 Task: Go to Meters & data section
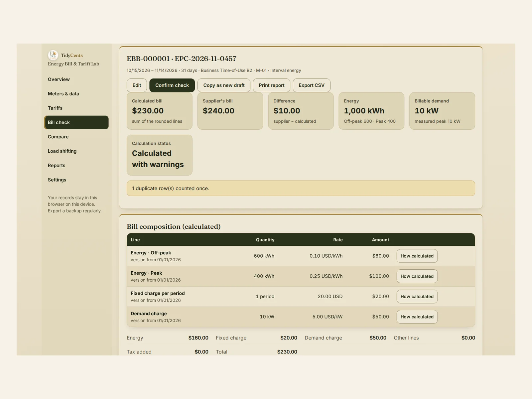(76, 94)
